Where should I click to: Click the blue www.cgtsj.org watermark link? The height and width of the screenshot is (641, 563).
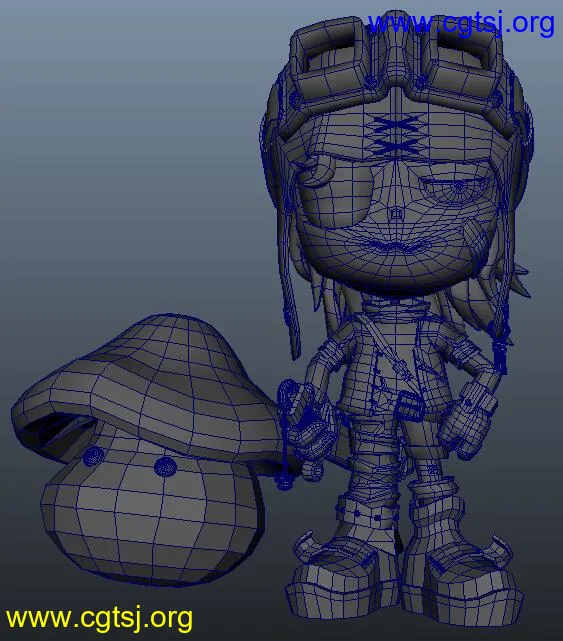click(x=461, y=24)
